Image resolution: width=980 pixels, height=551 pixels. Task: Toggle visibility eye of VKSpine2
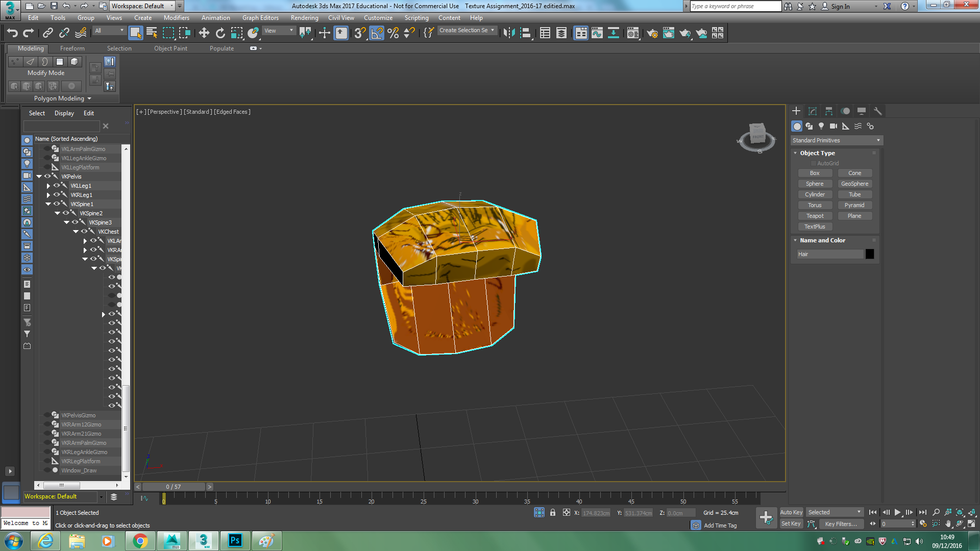(66, 213)
